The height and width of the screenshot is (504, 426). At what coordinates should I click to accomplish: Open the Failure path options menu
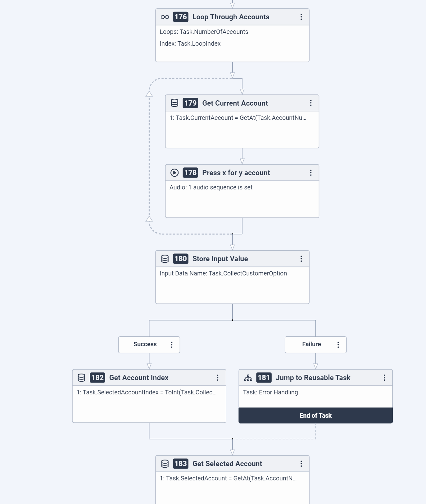pyautogui.click(x=338, y=345)
